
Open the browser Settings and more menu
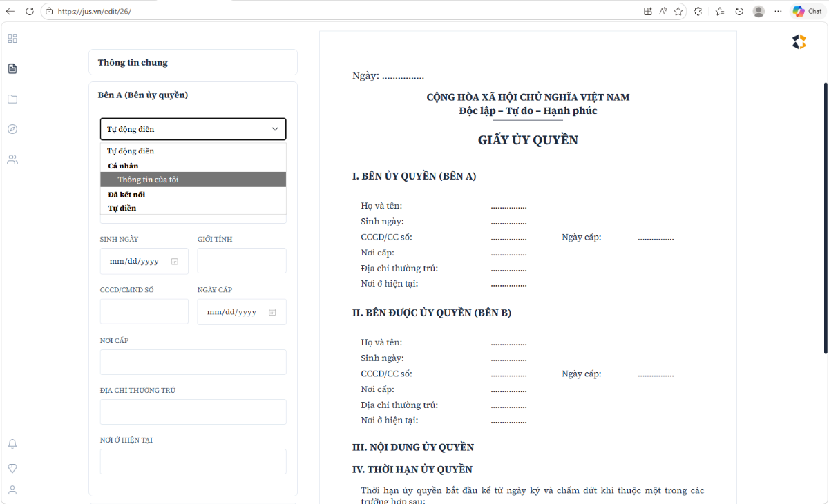(778, 11)
